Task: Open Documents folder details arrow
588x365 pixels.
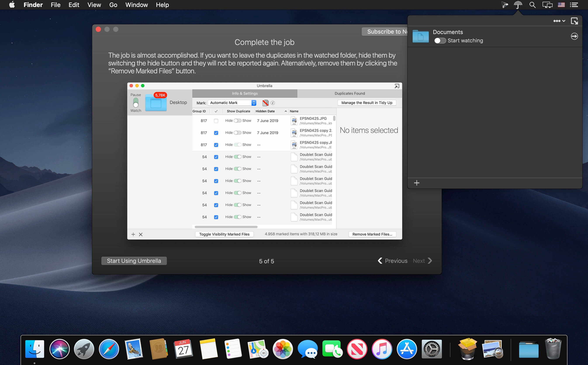Action: [574, 36]
